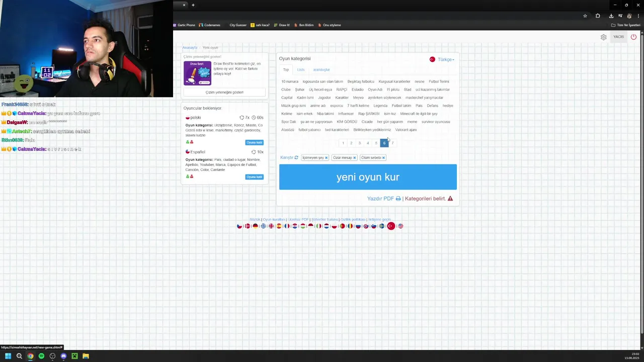Viewport: 644px width, 362px height.
Task: Select the Czech flag in footer
Action: 239,226
